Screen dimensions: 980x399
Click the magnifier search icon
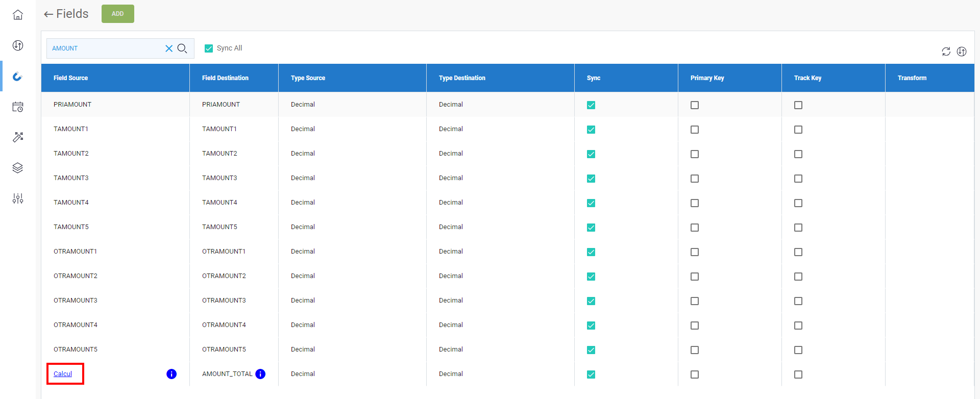182,48
